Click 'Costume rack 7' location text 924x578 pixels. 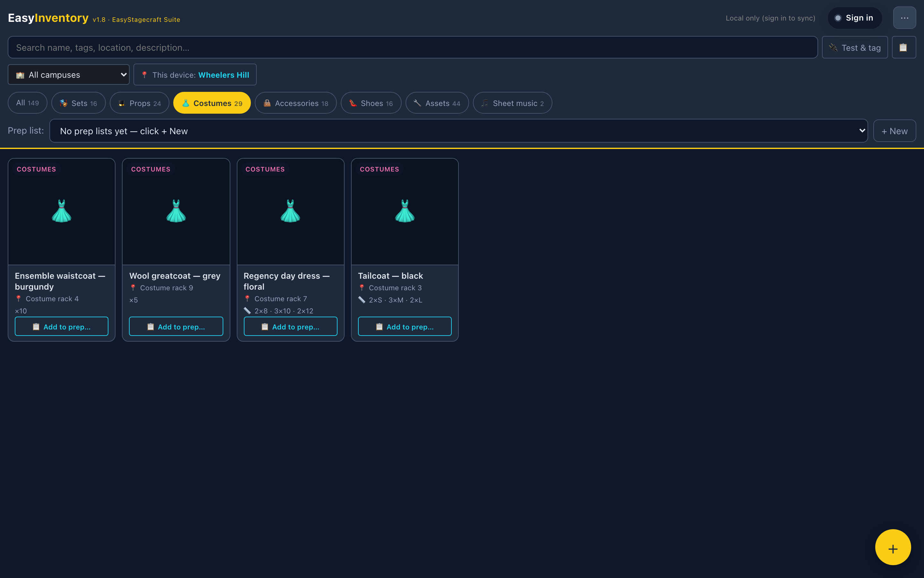tap(281, 299)
